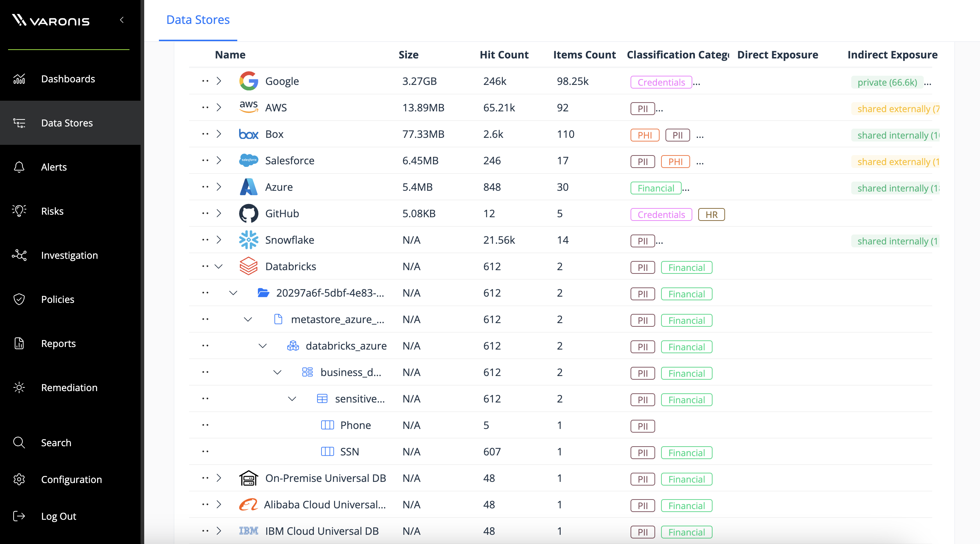980x544 pixels.
Task: Click the folder icon for 20297a6f-5dbf
Action: pyautogui.click(x=263, y=293)
